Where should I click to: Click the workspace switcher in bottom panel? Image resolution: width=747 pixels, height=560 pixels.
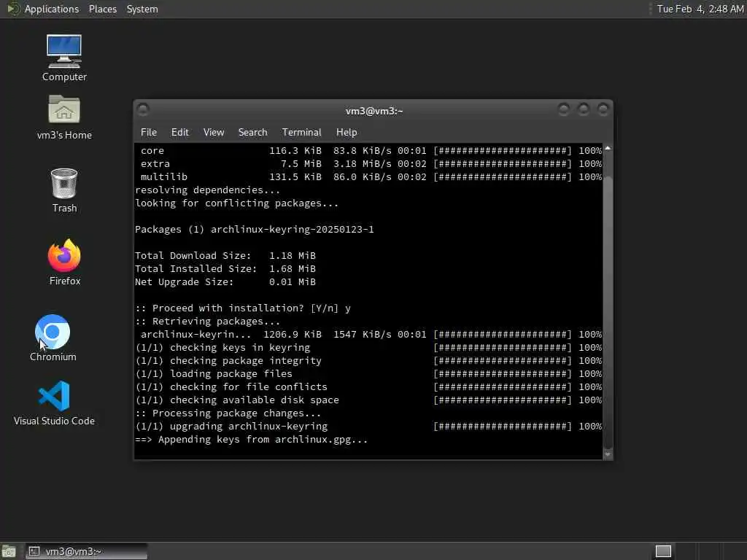click(x=663, y=551)
